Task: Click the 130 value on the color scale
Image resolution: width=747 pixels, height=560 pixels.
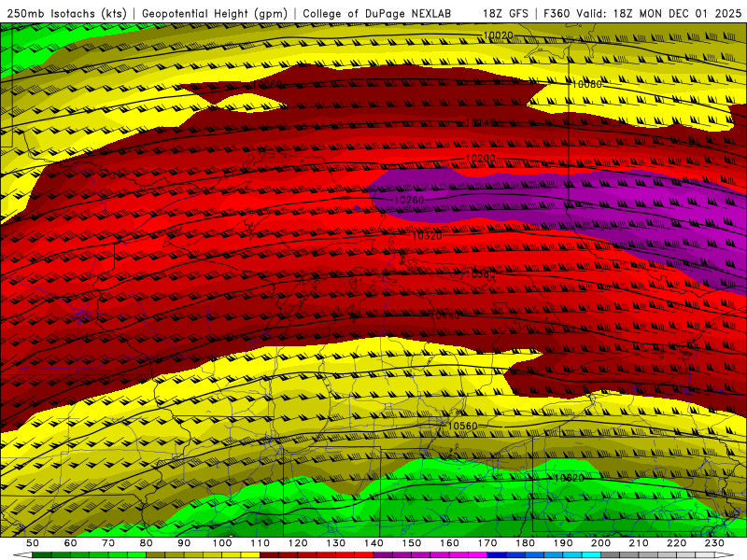Action: (x=336, y=543)
